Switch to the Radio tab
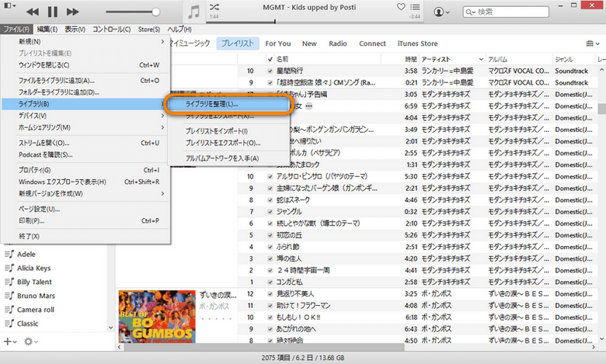The image size is (606, 364). click(x=338, y=43)
